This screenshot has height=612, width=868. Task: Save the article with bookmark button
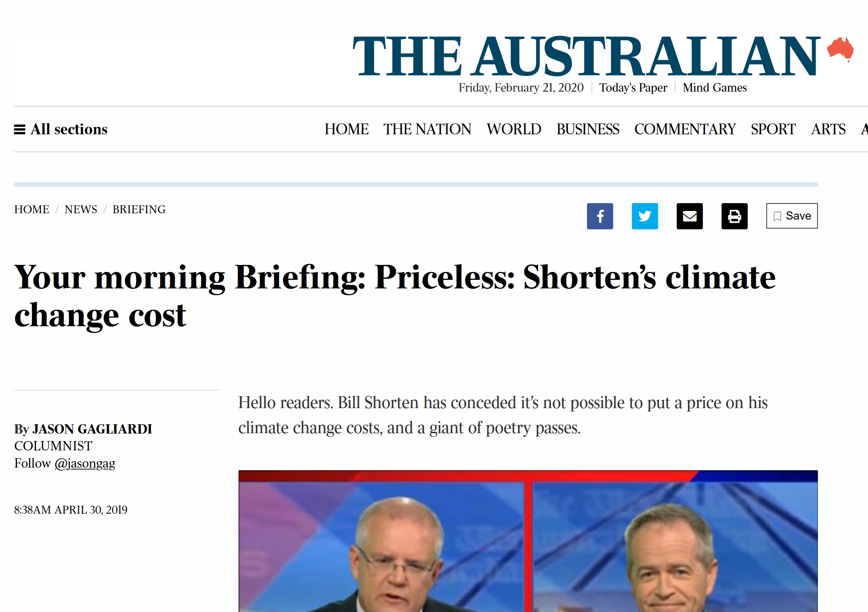[792, 216]
